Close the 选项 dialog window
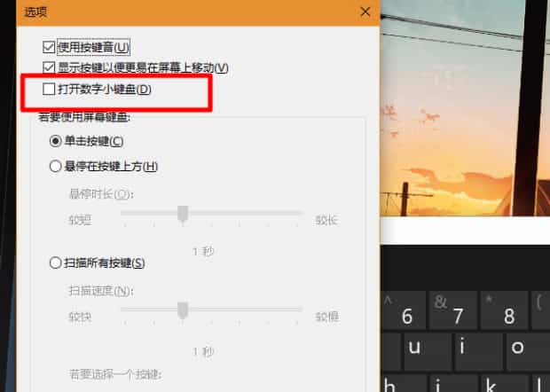 365,12
